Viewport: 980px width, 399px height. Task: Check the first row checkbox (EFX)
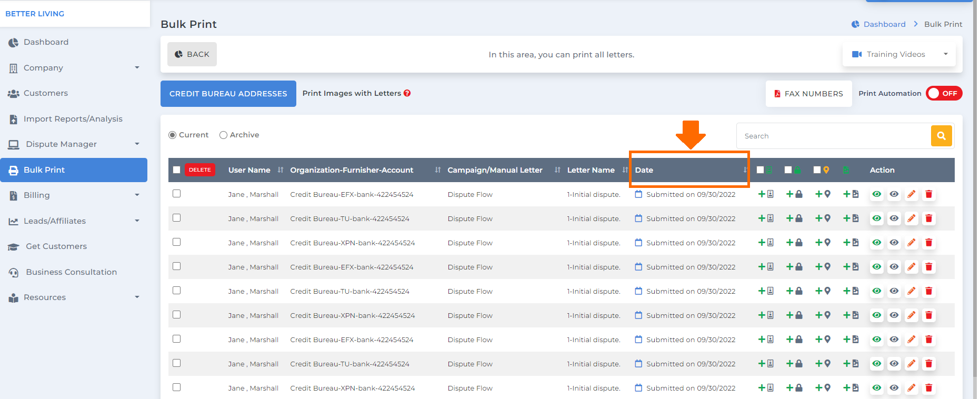177,194
